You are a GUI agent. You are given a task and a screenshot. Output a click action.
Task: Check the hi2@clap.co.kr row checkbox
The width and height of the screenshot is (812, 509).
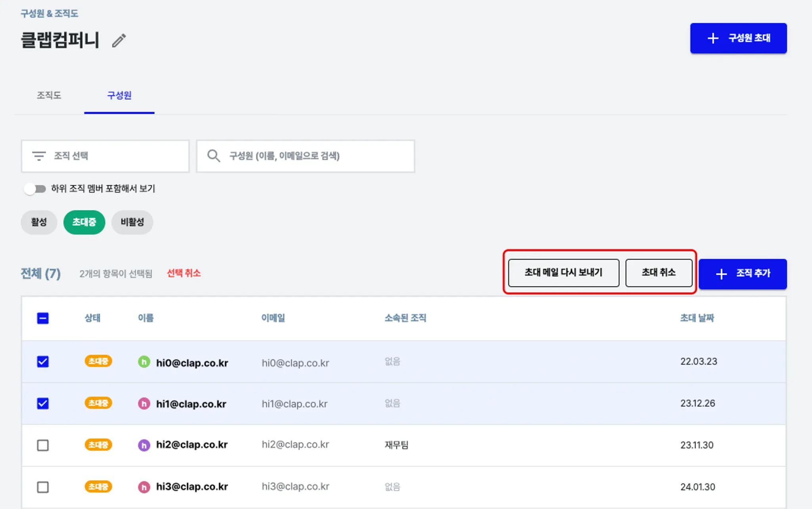43,445
